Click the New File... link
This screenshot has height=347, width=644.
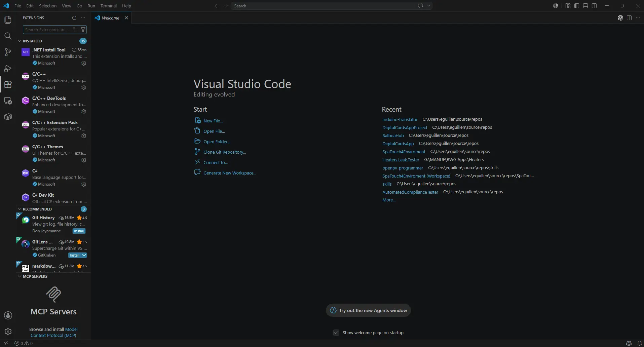point(213,121)
